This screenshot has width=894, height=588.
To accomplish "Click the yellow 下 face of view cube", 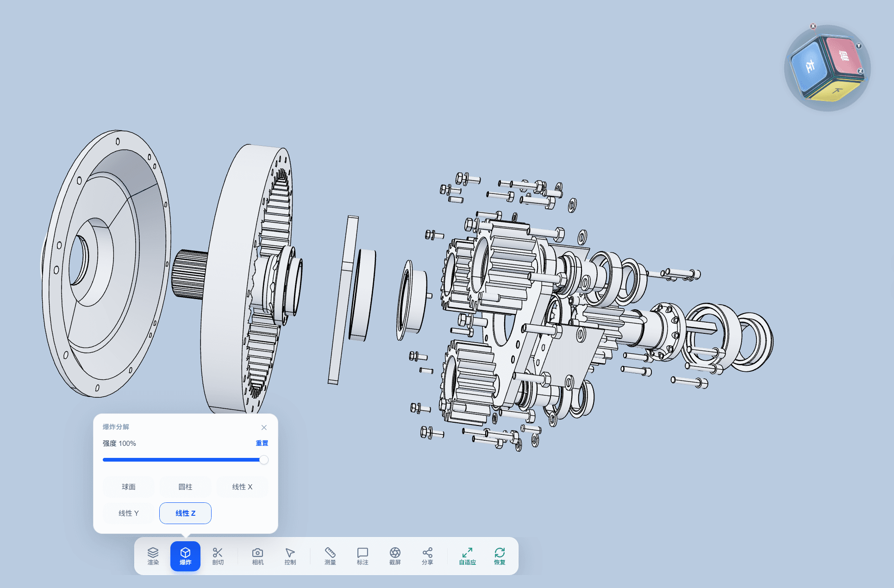I will [836, 91].
